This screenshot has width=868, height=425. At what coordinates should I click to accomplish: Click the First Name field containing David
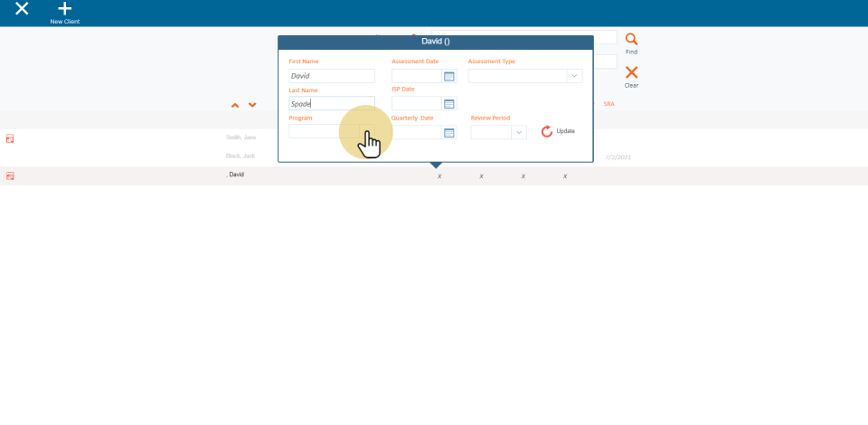tap(331, 76)
